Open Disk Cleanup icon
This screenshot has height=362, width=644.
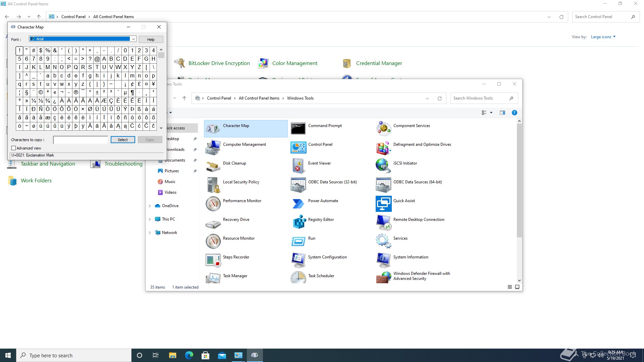[213, 166]
